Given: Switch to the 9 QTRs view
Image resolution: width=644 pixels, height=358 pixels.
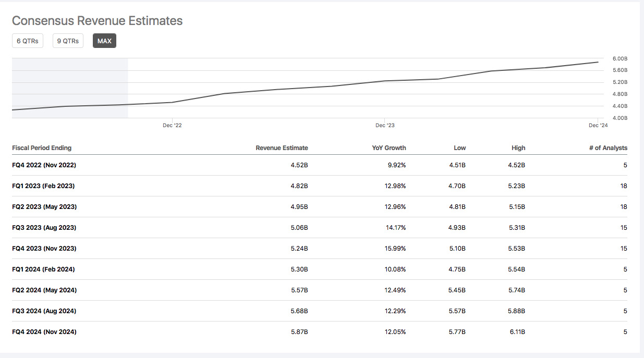Looking at the screenshot, I should pos(68,41).
